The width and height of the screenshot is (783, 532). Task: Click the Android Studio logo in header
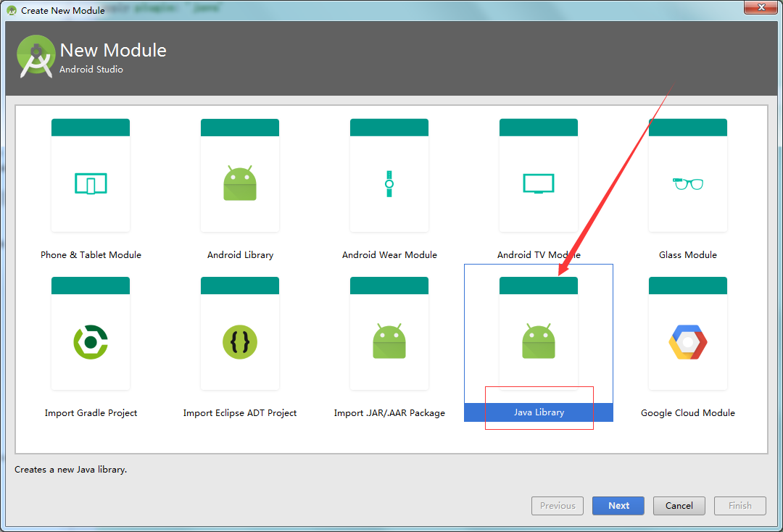36,57
